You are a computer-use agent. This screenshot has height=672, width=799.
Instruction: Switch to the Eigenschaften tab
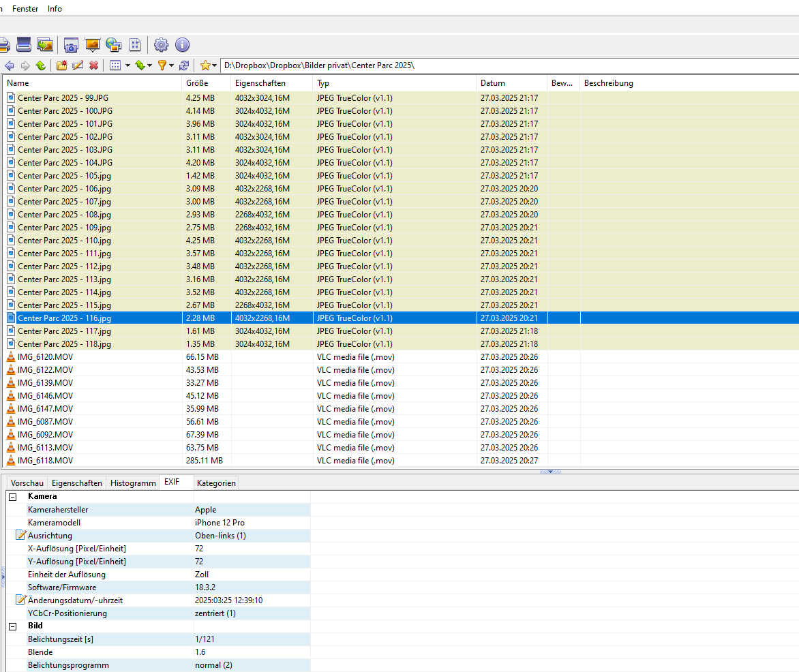tap(77, 483)
